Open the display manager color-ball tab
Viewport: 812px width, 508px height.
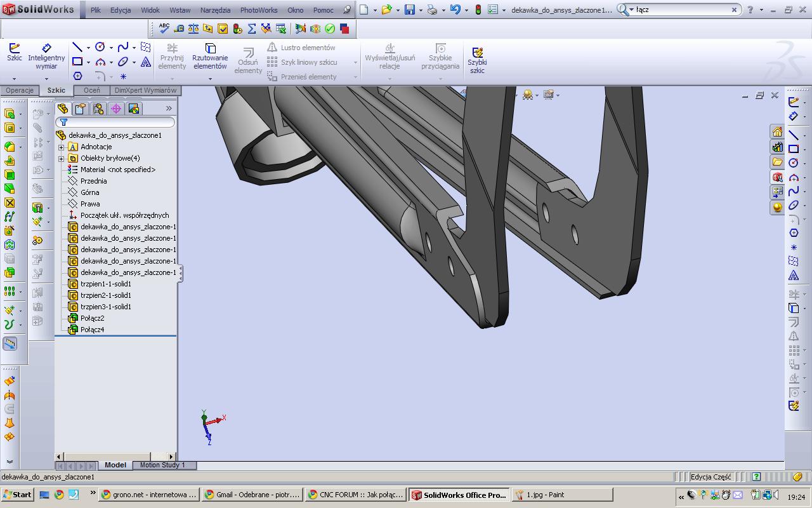point(133,109)
